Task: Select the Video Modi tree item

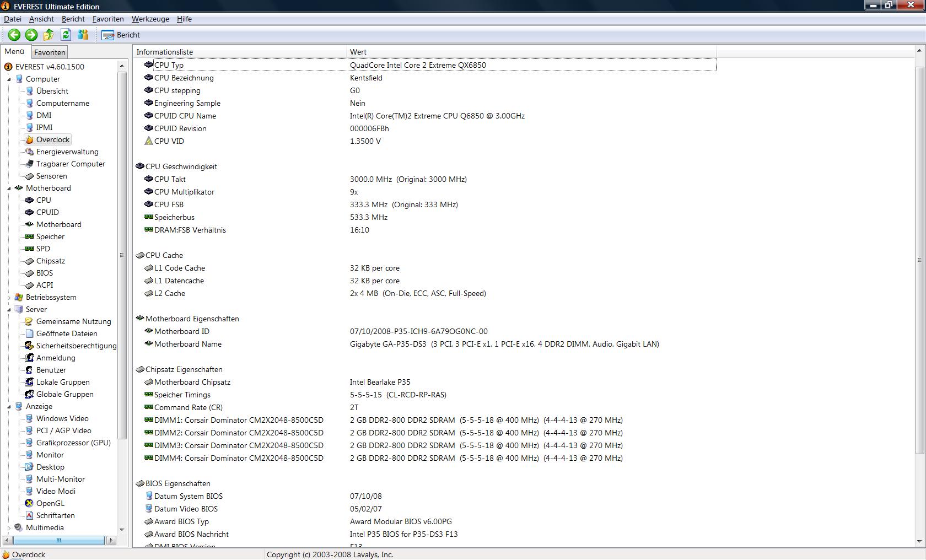Action: (56, 491)
